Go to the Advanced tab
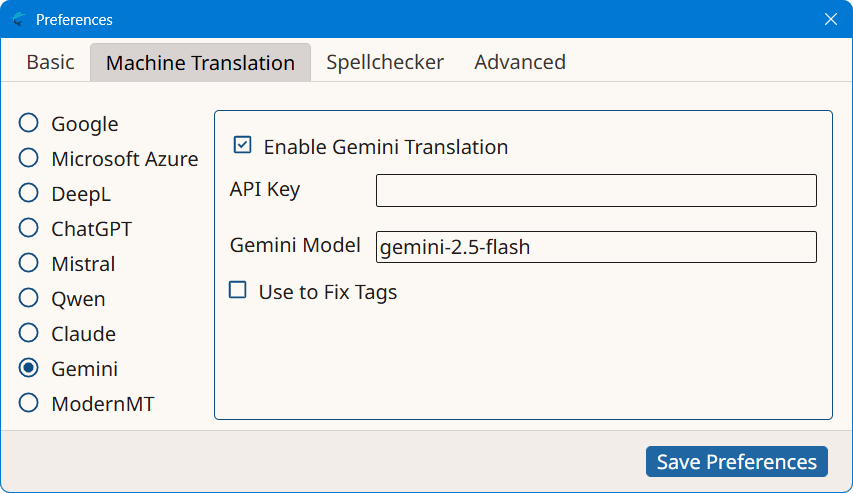 click(x=520, y=62)
